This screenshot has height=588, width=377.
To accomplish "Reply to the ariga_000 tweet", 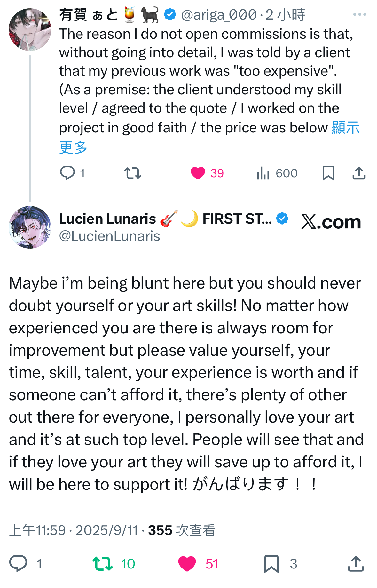I will pos(67,173).
